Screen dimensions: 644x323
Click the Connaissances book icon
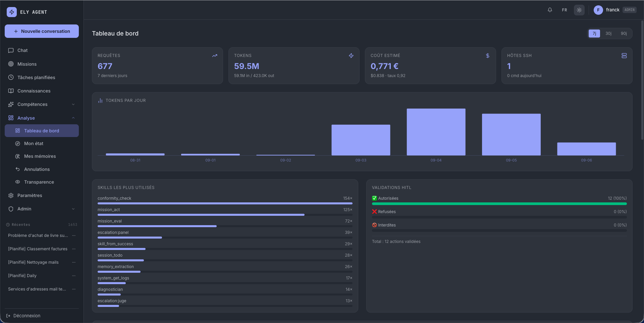(x=11, y=91)
